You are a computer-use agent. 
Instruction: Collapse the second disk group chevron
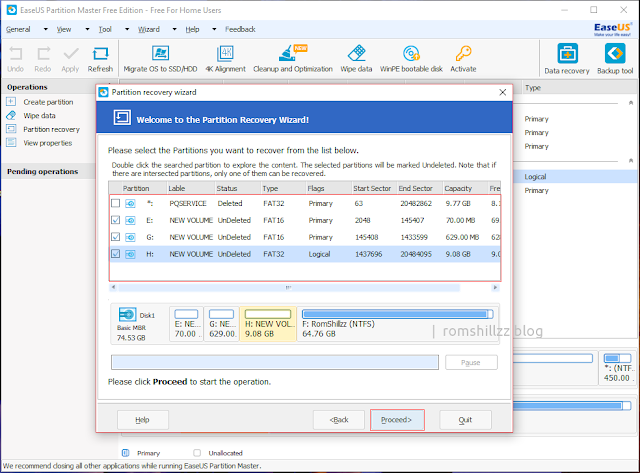(x=631, y=161)
